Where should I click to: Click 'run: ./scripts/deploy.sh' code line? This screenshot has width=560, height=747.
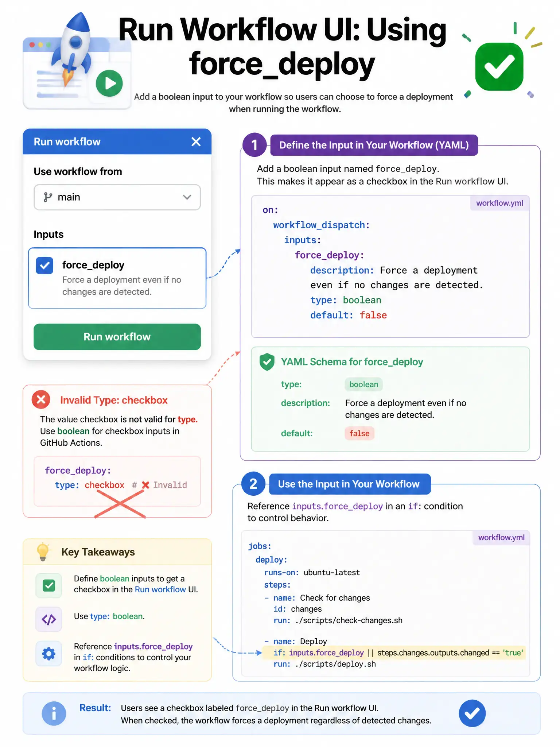point(324,664)
